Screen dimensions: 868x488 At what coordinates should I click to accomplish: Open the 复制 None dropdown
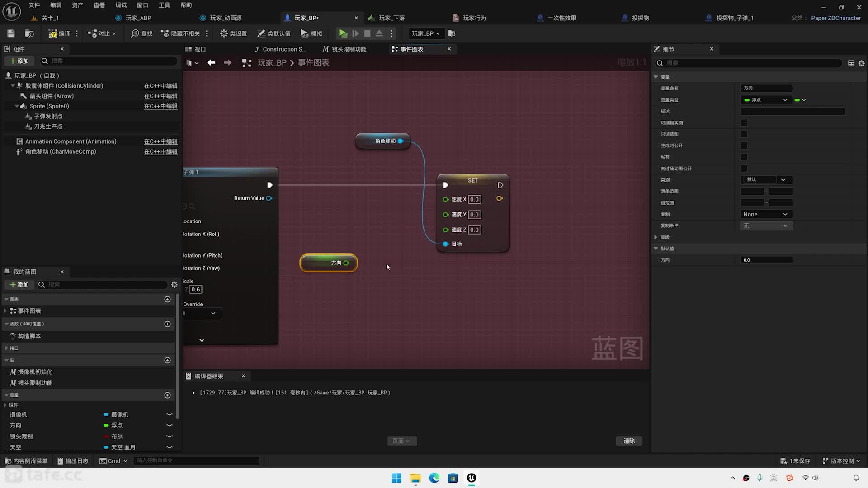766,214
